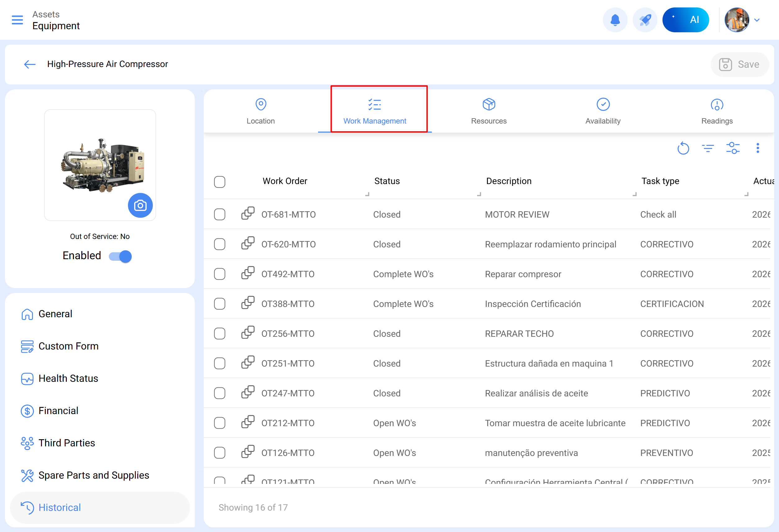Viewport: 779px width, 532px height.
Task: Refresh the work orders list
Action: point(683,148)
